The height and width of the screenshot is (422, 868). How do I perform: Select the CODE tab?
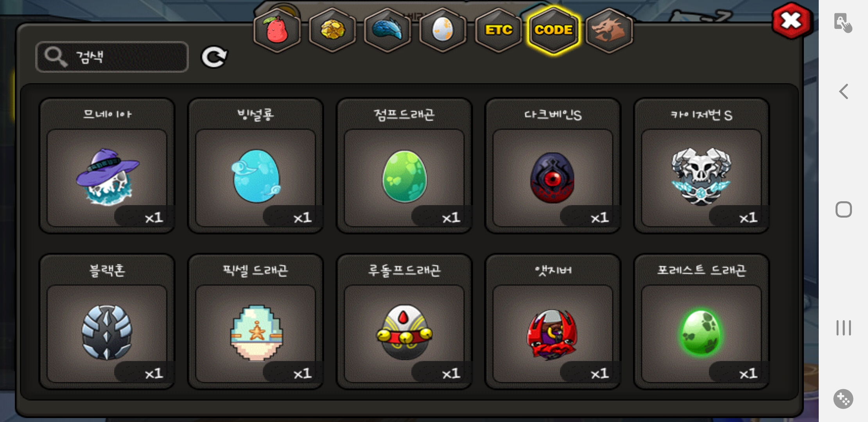click(554, 30)
